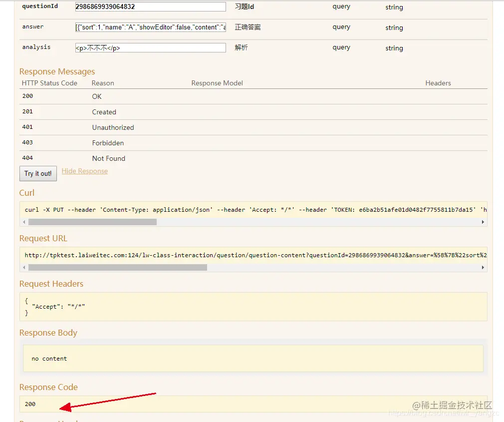
Task: Click the Curl box left scroll arrow
Action: [x=24, y=222]
